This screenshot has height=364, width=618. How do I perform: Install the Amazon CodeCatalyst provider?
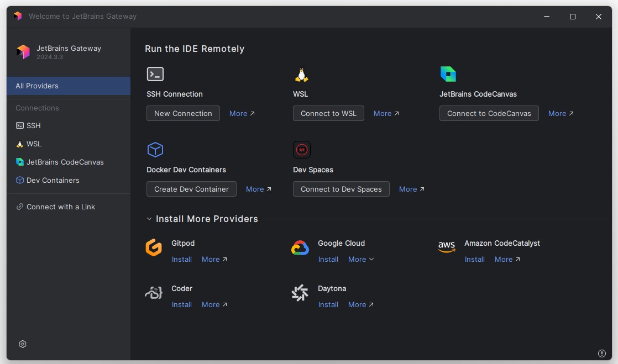coord(474,259)
